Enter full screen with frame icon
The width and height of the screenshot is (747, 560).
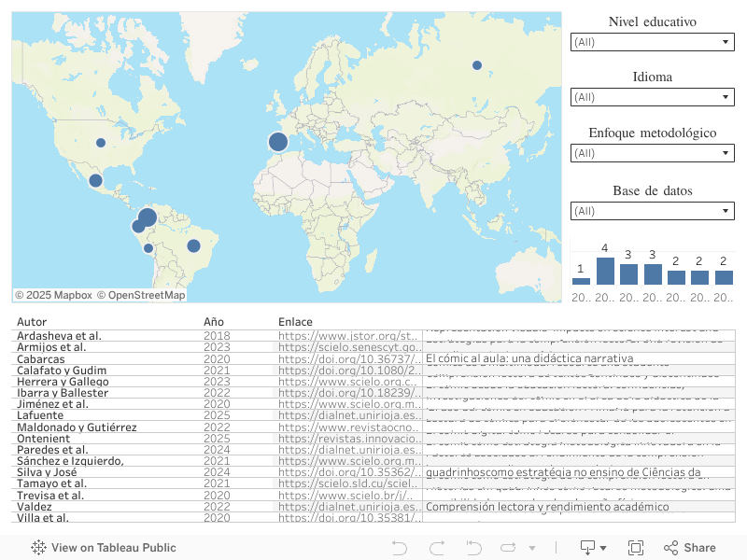click(636, 548)
